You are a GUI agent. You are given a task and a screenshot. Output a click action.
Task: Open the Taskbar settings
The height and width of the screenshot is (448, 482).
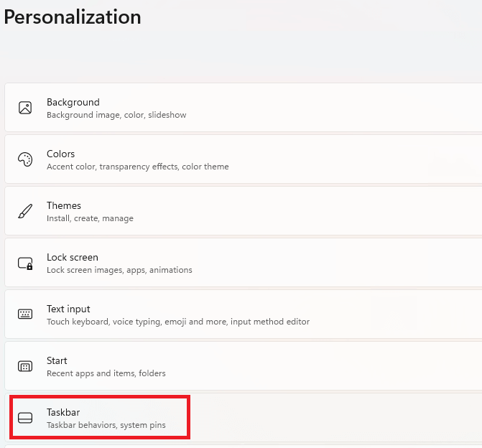(243, 417)
